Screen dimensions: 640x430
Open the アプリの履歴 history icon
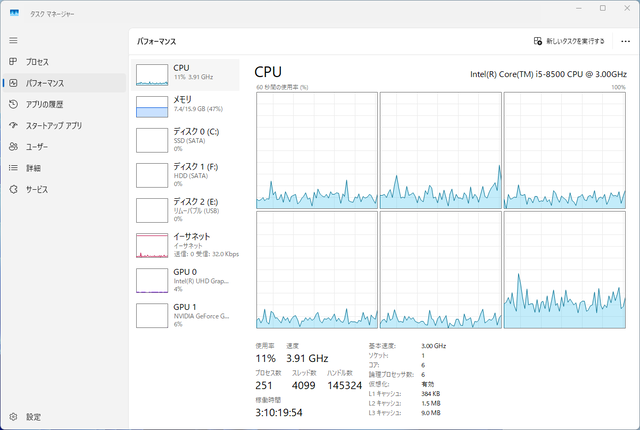(x=13, y=104)
